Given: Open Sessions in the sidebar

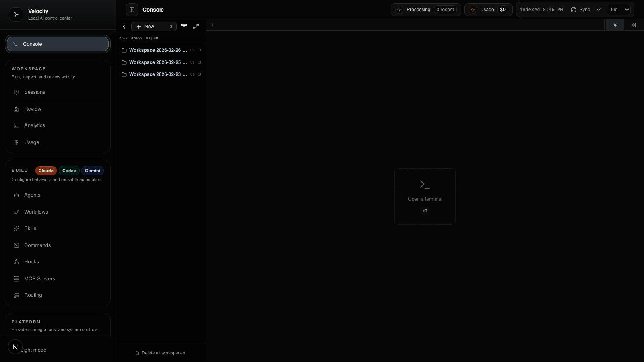Looking at the screenshot, I should click(x=34, y=92).
